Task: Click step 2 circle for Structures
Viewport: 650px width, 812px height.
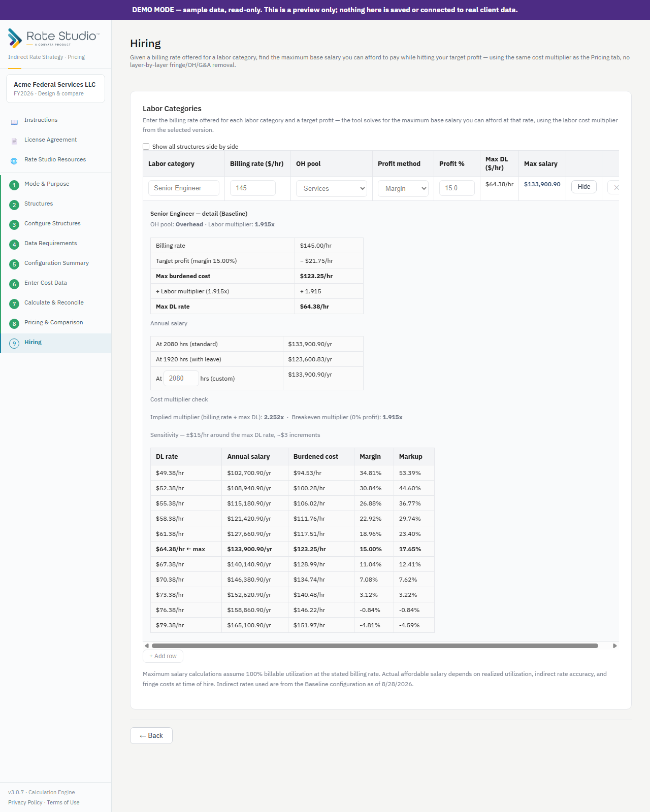Action: [14, 205]
